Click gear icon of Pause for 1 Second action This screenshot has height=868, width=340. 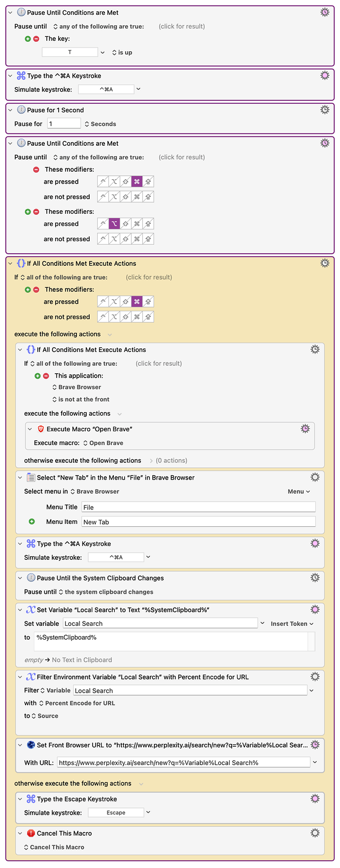(325, 110)
